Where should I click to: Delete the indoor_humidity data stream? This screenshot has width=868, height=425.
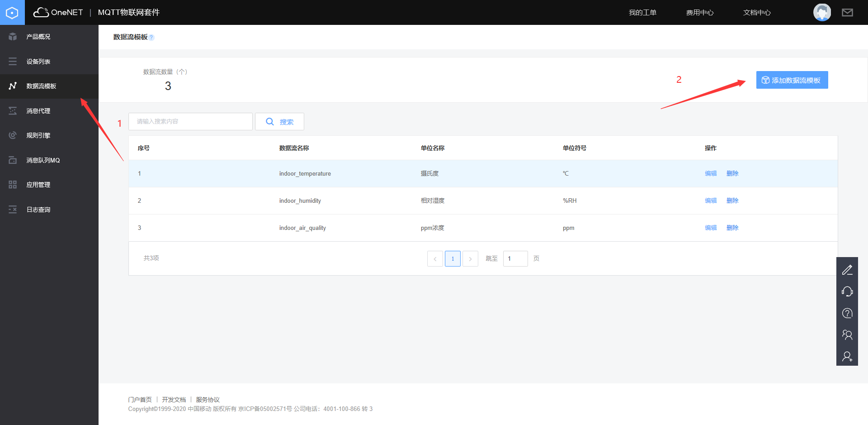tap(732, 201)
